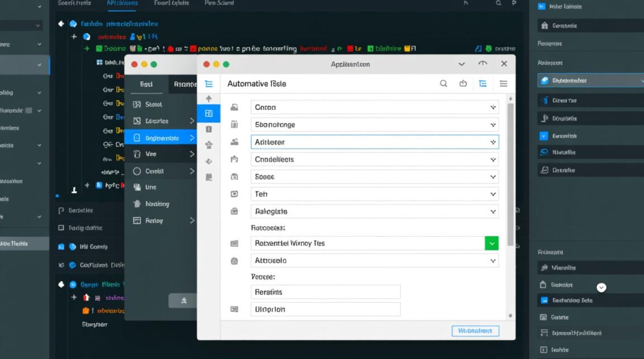The width and height of the screenshot is (644, 359).
Task: Toggle the green checkmark box in the form
Action: (x=492, y=243)
